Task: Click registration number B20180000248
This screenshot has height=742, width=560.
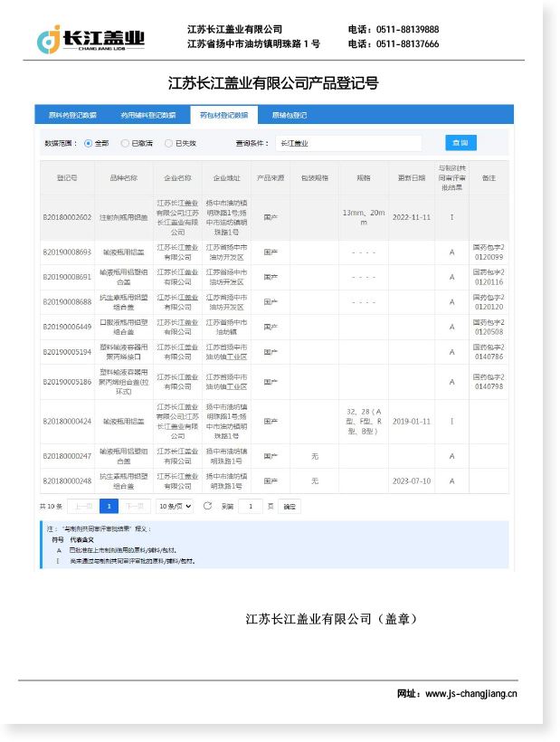Action: 67,480
